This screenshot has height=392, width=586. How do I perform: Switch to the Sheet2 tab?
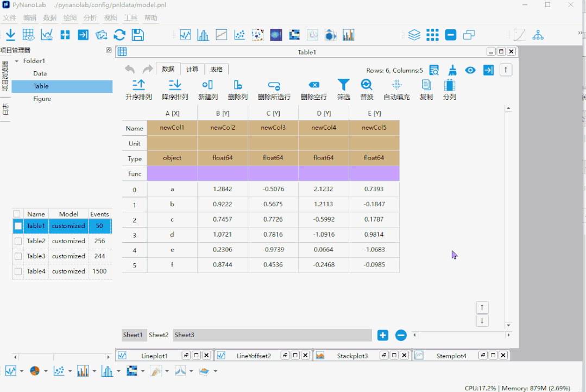(159, 335)
